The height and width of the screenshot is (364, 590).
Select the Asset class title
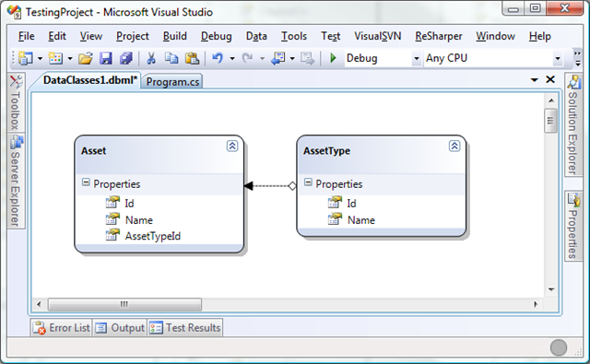94,150
